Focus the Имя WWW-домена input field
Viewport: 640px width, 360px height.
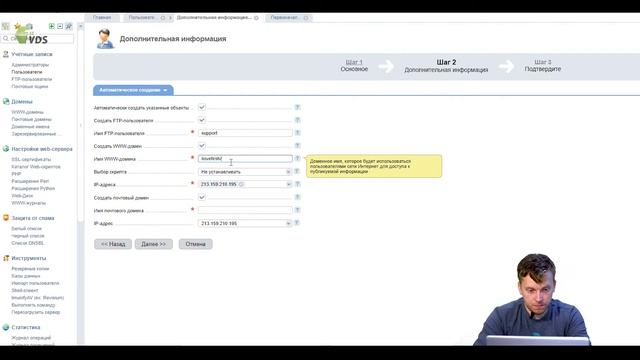click(x=245, y=158)
